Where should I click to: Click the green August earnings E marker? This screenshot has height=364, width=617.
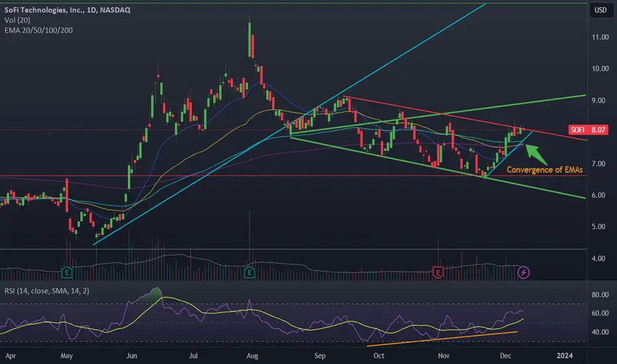coord(250,272)
